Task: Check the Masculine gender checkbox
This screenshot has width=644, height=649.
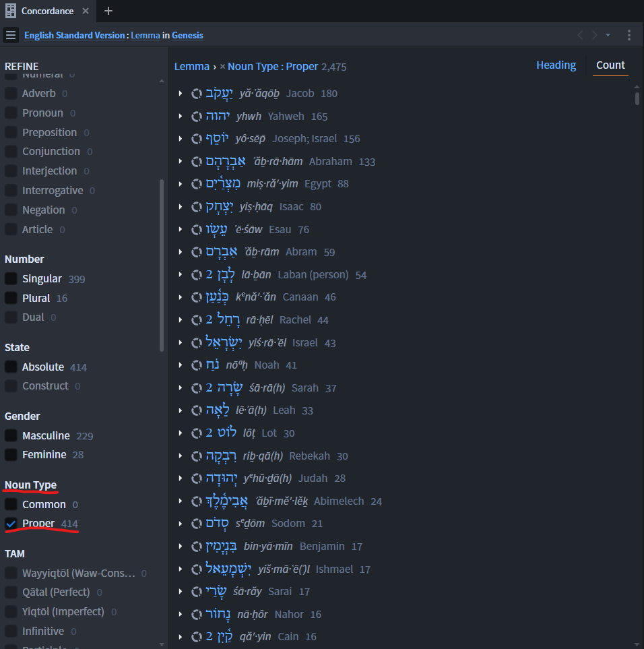Action: point(11,435)
